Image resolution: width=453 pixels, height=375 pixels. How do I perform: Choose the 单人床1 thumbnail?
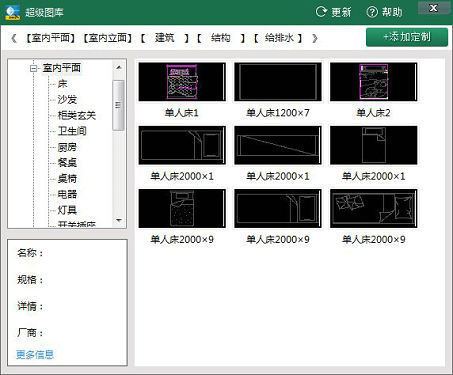click(182, 82)
